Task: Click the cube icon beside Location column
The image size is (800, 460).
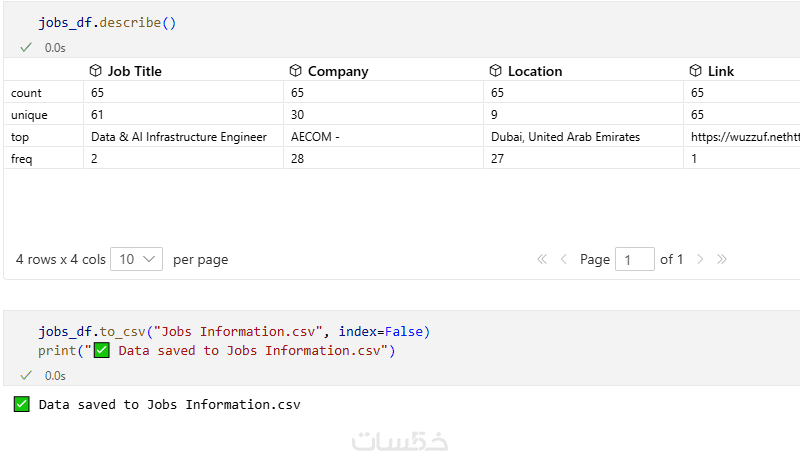Action: pyautogui.click(x=495, y=71)
